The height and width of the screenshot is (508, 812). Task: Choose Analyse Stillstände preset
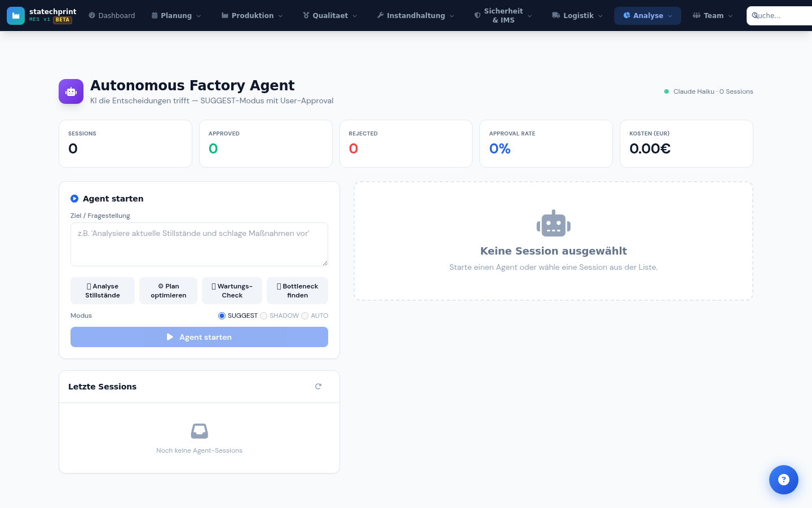pos(103,291)
